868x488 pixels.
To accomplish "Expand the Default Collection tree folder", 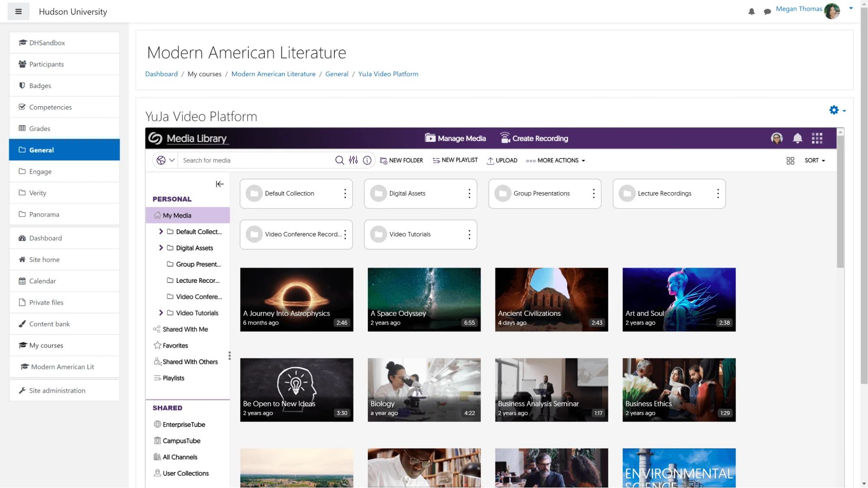I will point(161,232).
